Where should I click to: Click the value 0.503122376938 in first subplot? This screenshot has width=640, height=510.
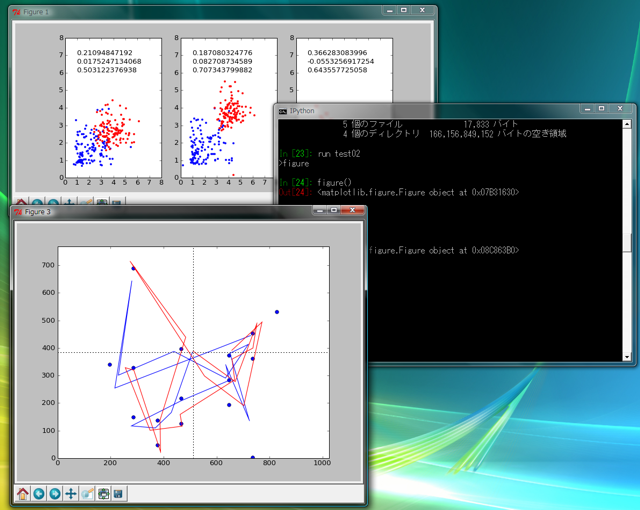(107, 70)
